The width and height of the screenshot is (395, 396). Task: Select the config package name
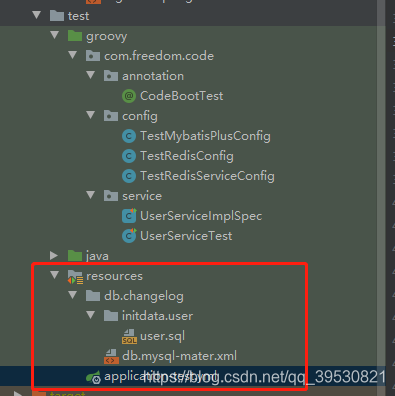point(140,116)
